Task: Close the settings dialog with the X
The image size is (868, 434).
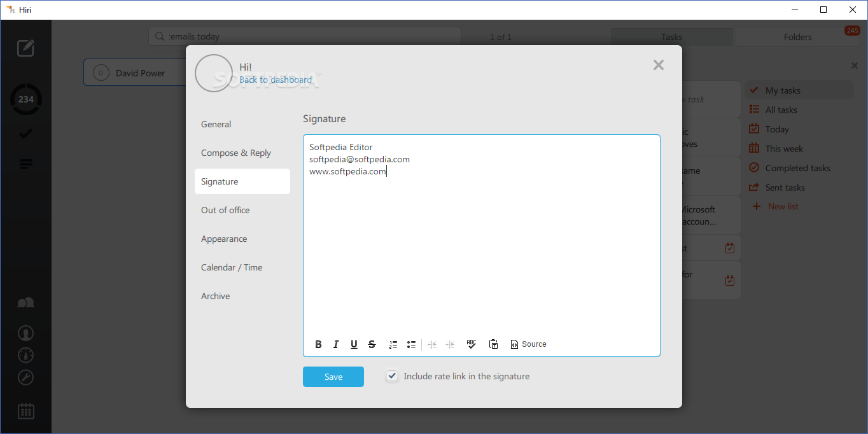Action: 659,65
